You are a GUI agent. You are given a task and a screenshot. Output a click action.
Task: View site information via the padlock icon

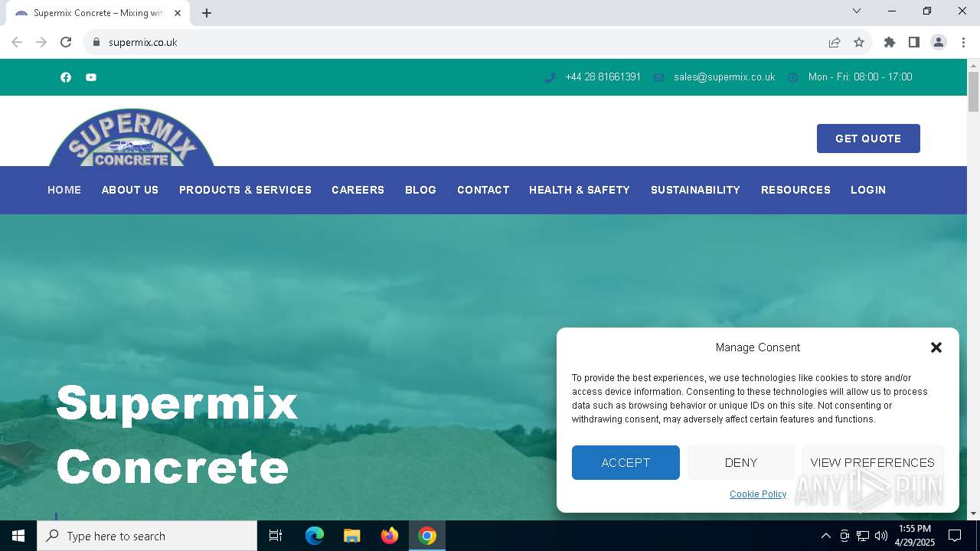(x=96, y=42)
